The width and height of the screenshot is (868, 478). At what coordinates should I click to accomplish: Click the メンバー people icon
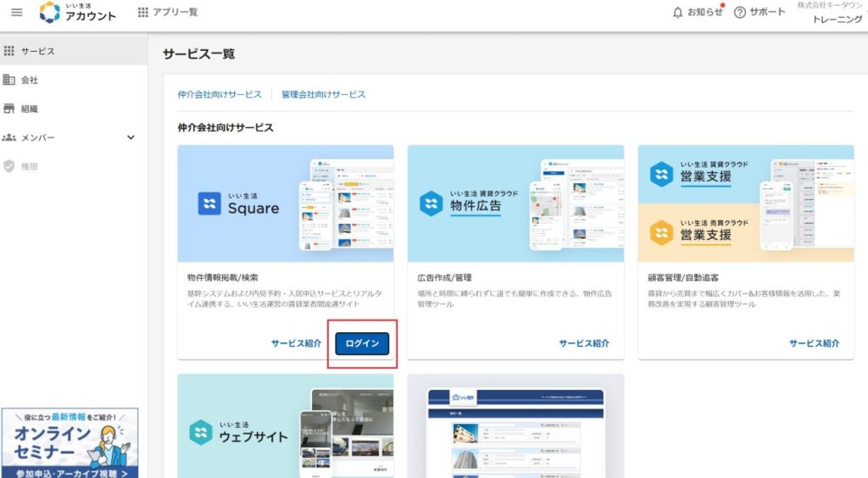coord(10,137)
